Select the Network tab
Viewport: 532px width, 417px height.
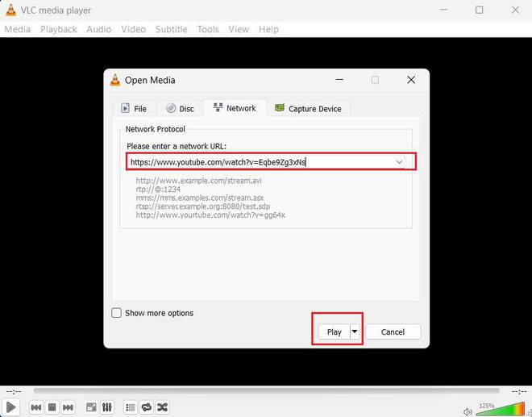tap(235, 108)
